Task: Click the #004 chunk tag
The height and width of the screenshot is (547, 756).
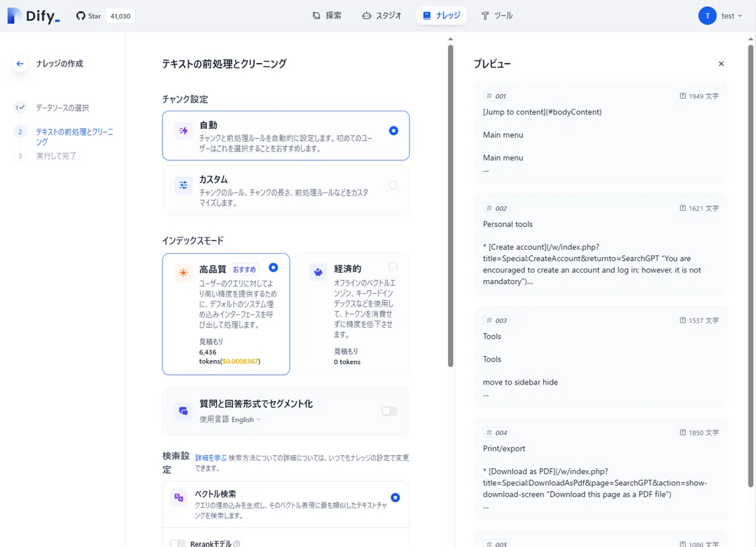Action: pyautogui.click(x=496, y=432)
